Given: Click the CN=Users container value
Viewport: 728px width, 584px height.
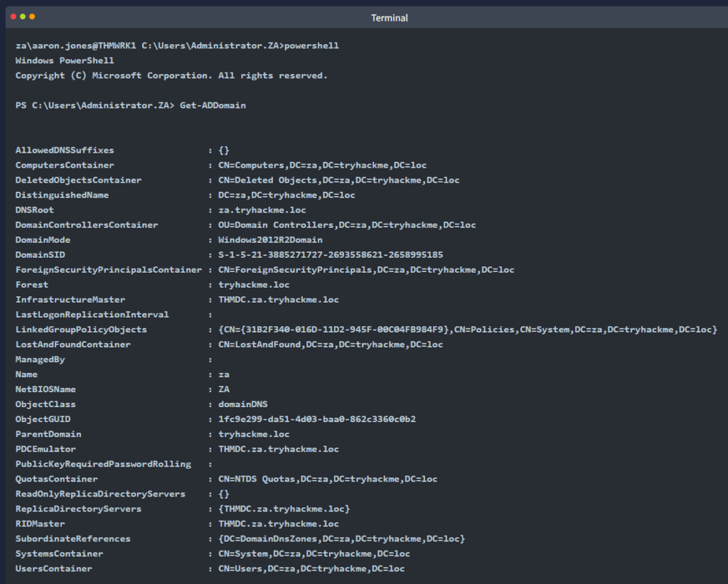Looking at the screenshot, I should [311, 568].
